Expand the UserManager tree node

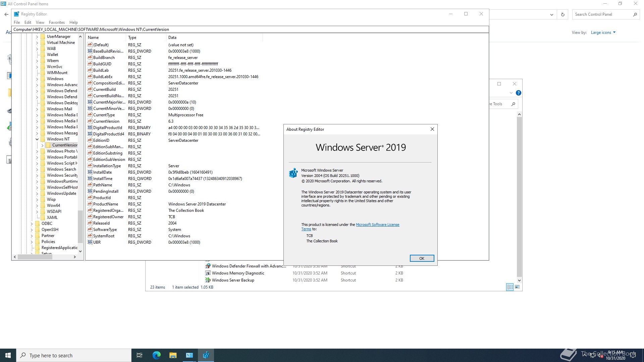click(37, 37)
